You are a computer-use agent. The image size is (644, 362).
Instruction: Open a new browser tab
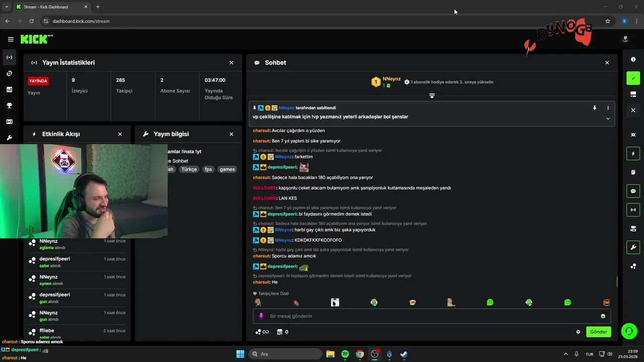98,7
